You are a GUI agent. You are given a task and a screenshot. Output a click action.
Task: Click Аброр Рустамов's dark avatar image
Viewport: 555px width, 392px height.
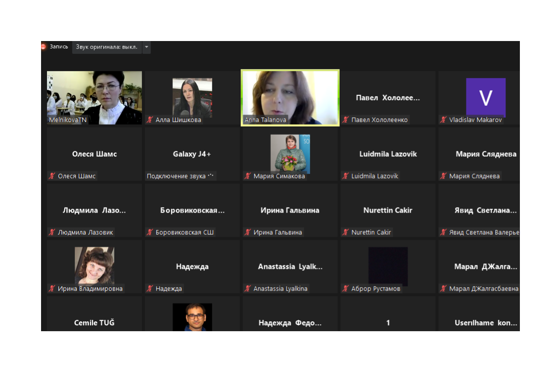(388, 266)
